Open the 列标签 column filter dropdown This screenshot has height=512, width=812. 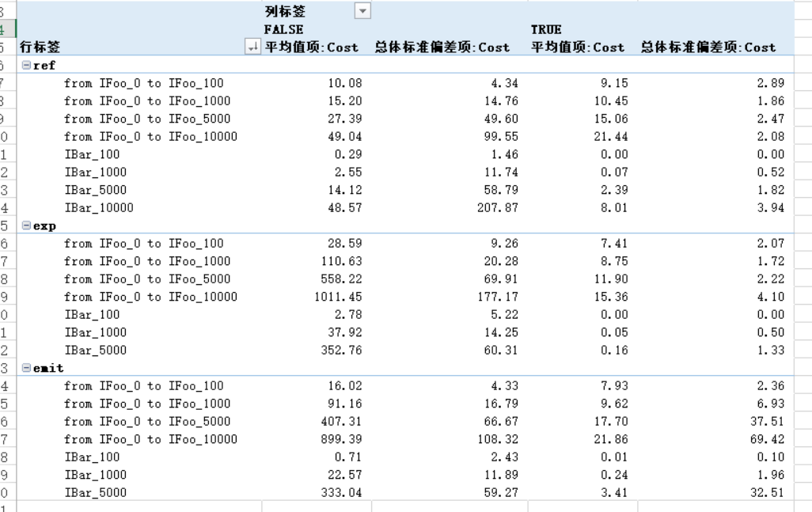[362, 11]
